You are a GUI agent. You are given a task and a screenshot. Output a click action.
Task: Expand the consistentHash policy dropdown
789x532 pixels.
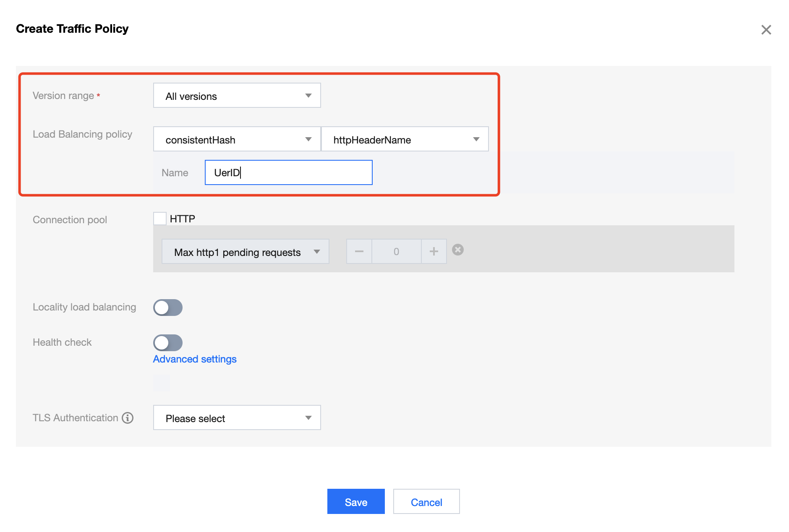coord(237,139)
